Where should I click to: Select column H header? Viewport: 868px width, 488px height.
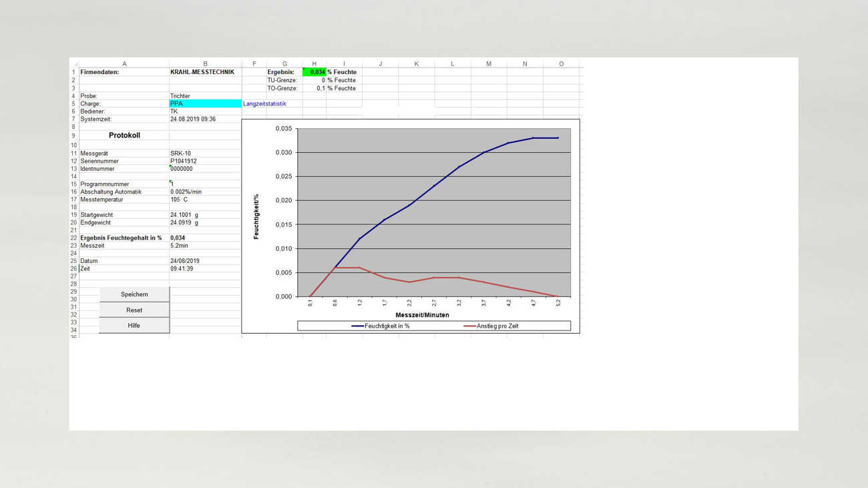314,64
